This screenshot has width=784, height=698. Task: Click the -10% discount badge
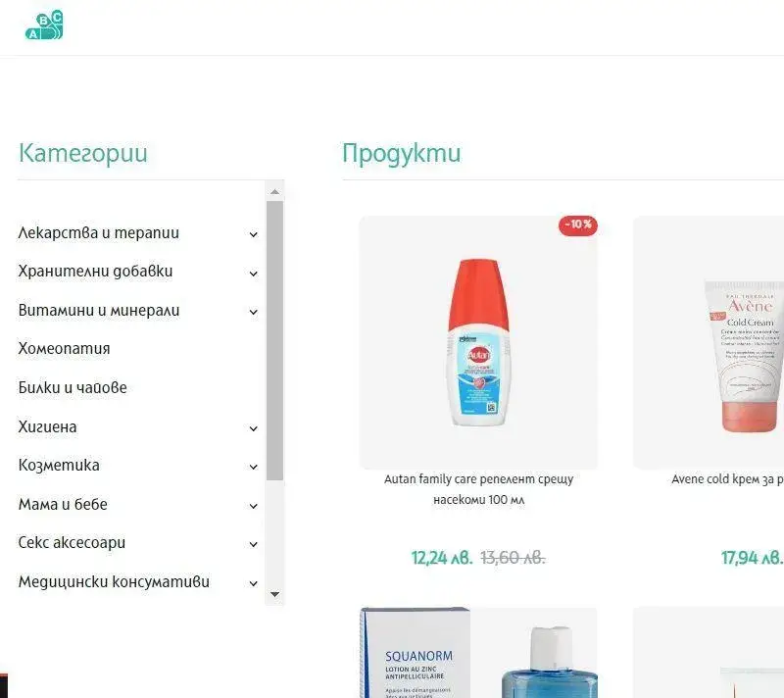tap(578, 225)
